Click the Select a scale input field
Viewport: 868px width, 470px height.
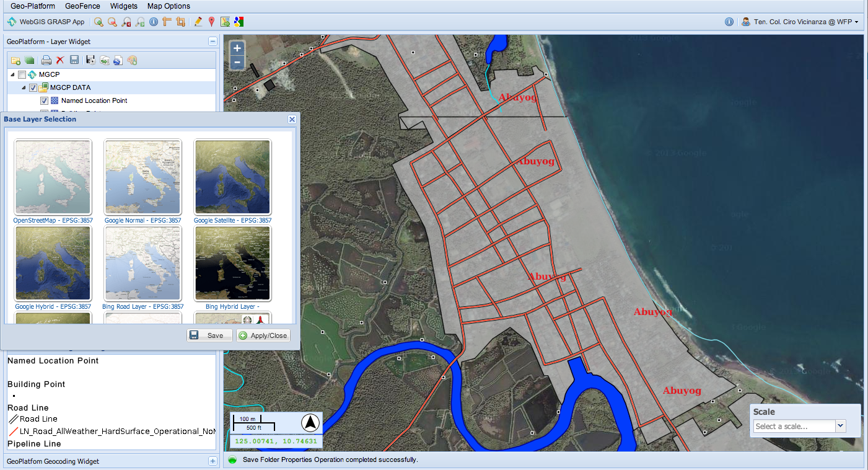(794, 426)
